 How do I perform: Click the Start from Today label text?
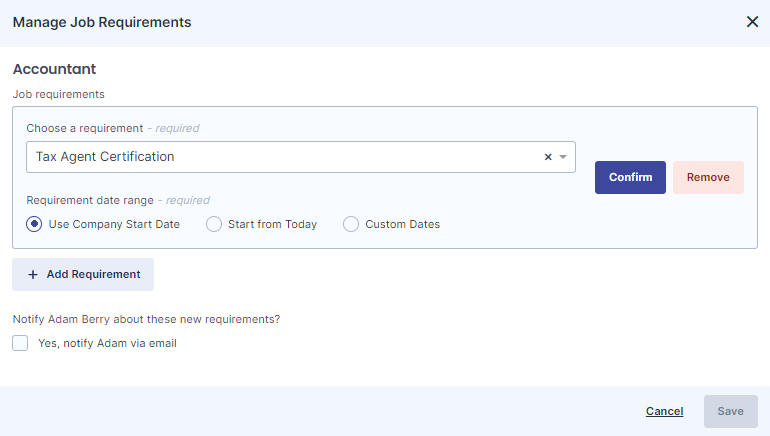click(273, 224)
